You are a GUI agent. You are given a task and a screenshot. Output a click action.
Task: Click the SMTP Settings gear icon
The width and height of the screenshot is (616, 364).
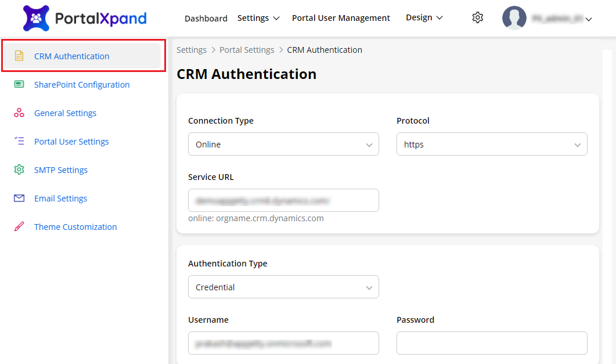pos(19,170)
